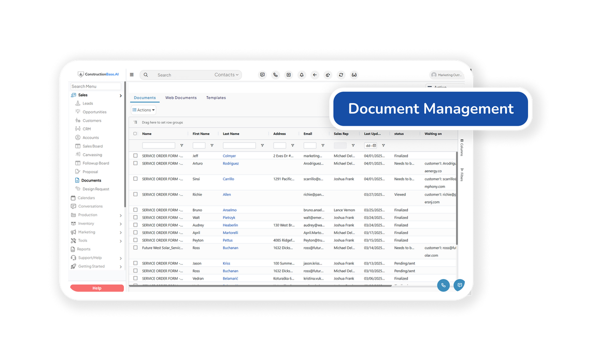Click the glasses view toolbar icon
596x364 pixels.
pos(354,75)
